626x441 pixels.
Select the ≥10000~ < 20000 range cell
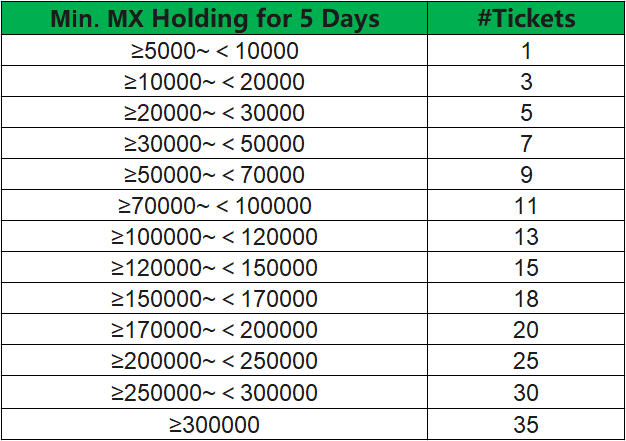click(214, 82)
